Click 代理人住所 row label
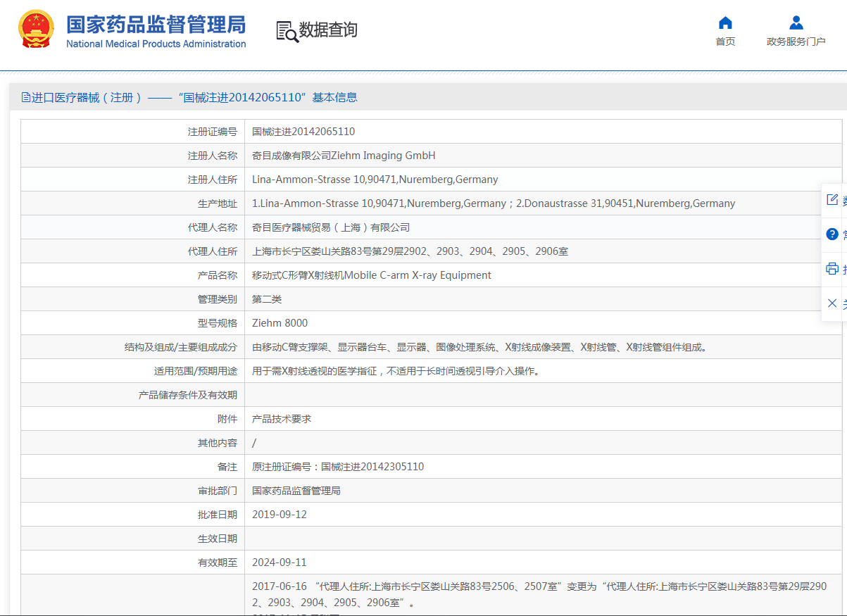 pyautogui.click(x=213, y=251)
